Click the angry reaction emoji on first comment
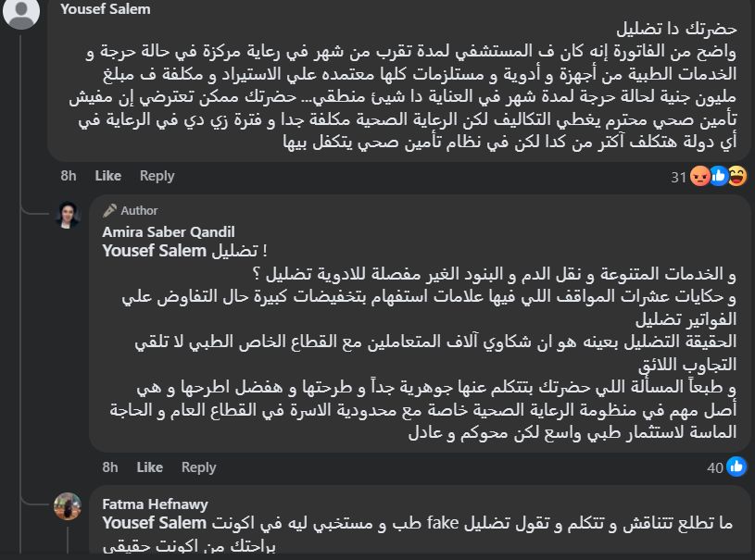 pos(699,175)
